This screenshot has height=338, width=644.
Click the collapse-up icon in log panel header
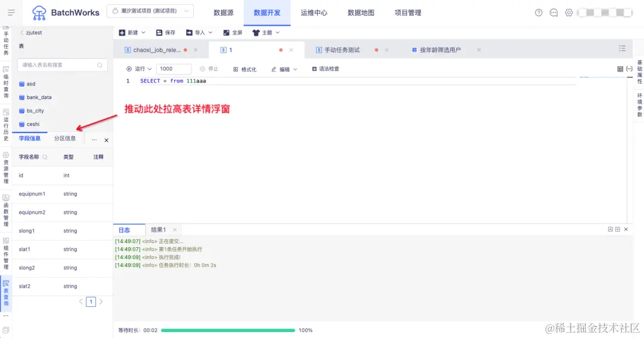point(611,229)
